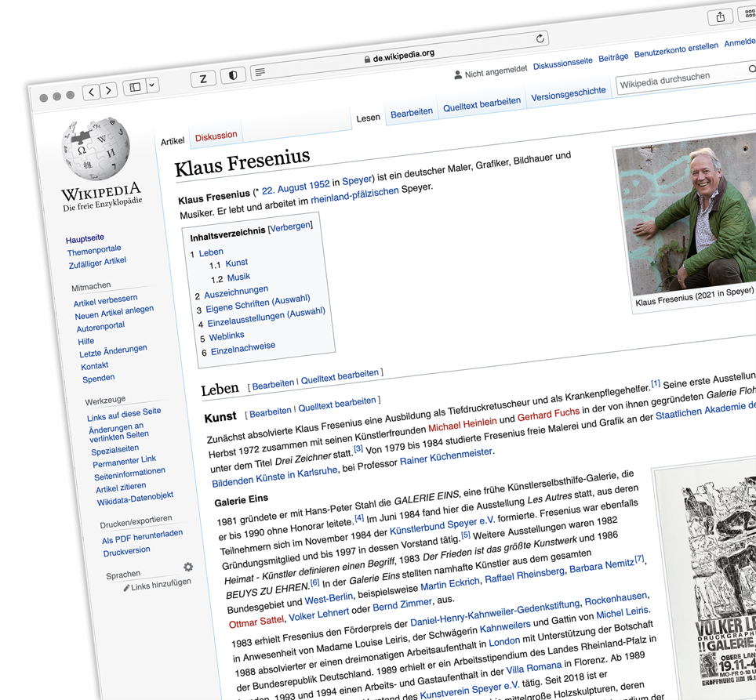The width and height of the screenshot is (756, 700).
Task: Open the sidebar button's dropdown chevron
Action: [x=152, y=85]
